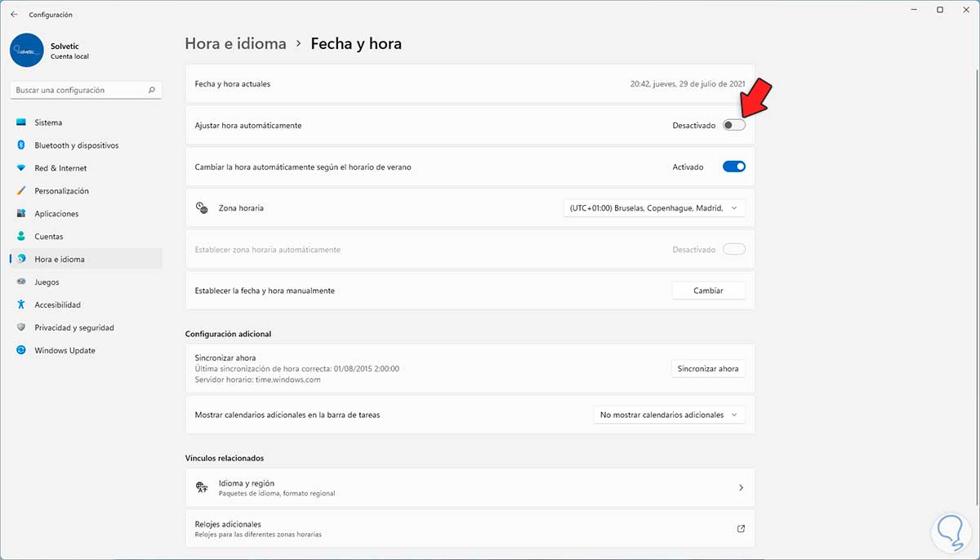Click the search magnifier icon
Viewport: 980px width, 560px height.
152,90
